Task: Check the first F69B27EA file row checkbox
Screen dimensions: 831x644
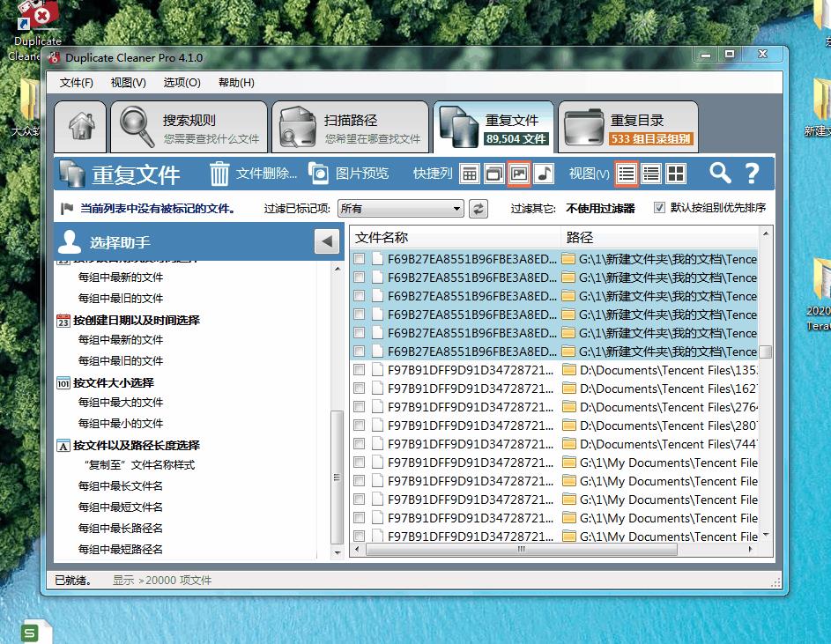Action: [360, 259]
